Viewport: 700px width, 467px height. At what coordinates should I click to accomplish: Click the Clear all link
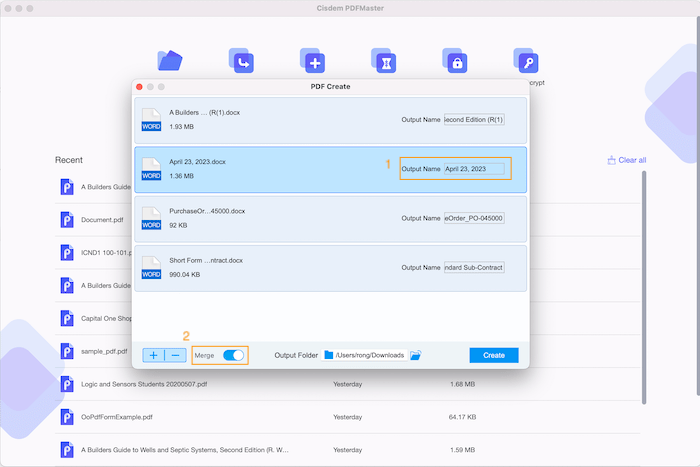pyautogui.click(x=632, y=160)
